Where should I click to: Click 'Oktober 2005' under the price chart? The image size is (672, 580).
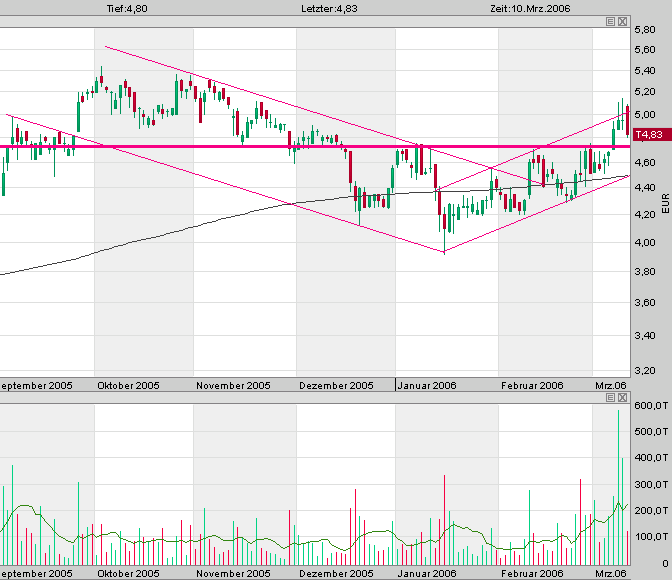(128, 385)
